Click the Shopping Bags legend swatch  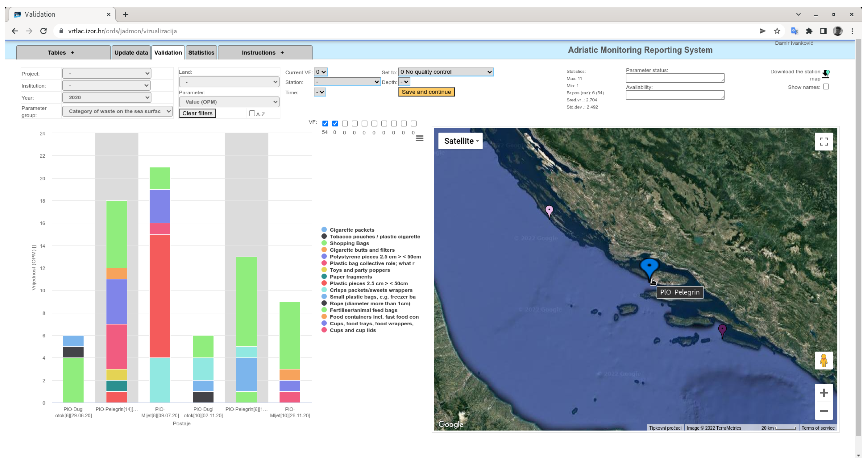324,243
